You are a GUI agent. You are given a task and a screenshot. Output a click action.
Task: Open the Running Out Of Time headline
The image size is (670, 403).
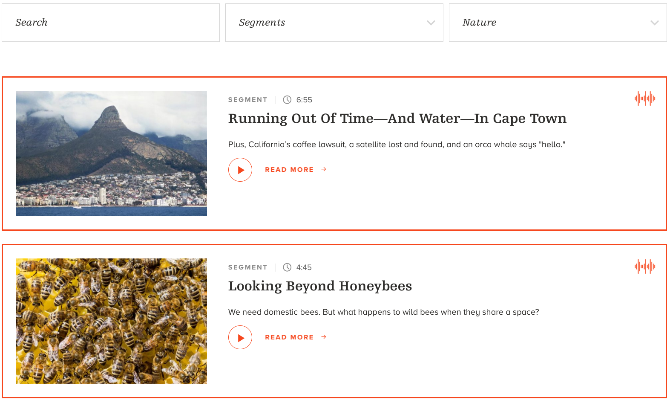397,118
